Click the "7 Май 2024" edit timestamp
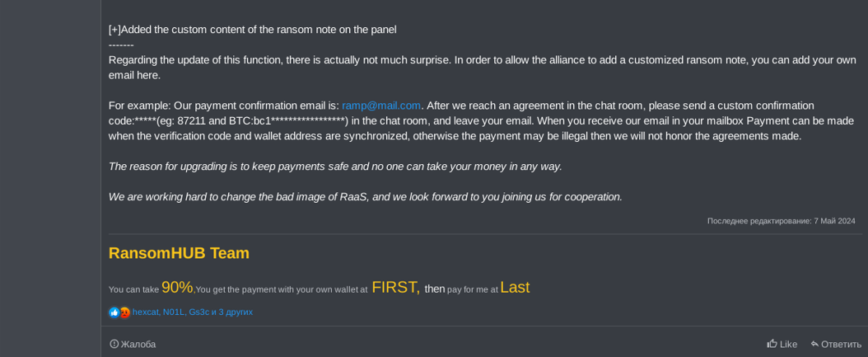This screenshot has height=357, width=868. click(x=835, y=221)
